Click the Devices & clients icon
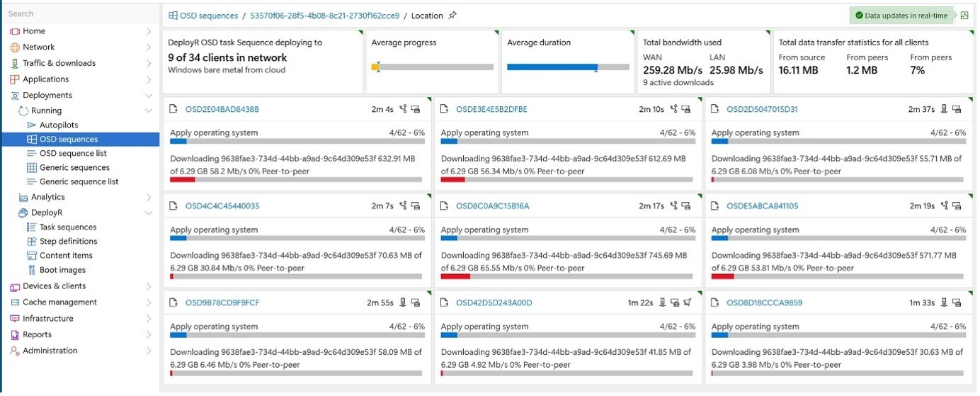This screenshot has height=396, width=980. 15,286
